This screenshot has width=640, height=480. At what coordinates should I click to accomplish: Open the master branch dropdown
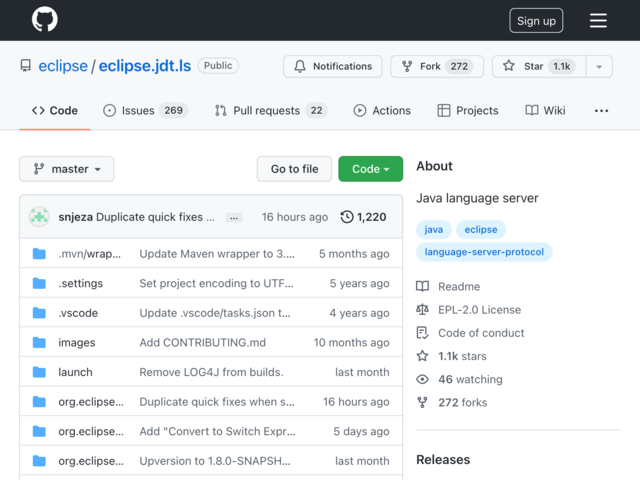[67, 169]
